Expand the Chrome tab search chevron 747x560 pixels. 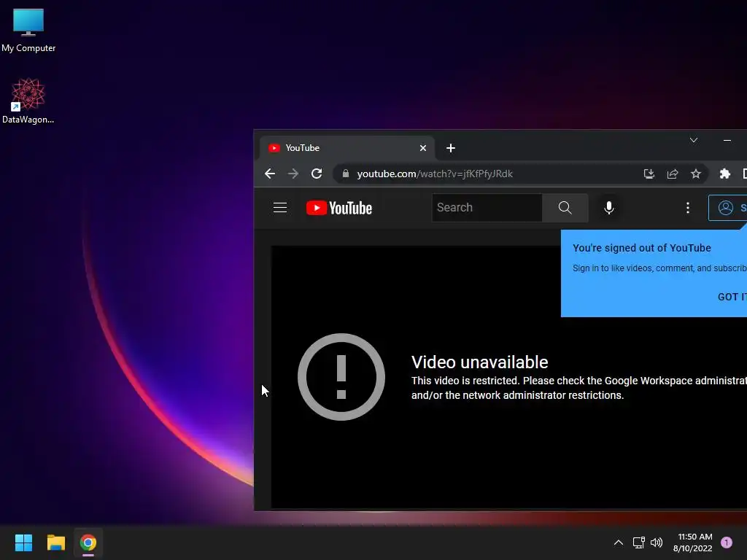[x=694, y=140]
